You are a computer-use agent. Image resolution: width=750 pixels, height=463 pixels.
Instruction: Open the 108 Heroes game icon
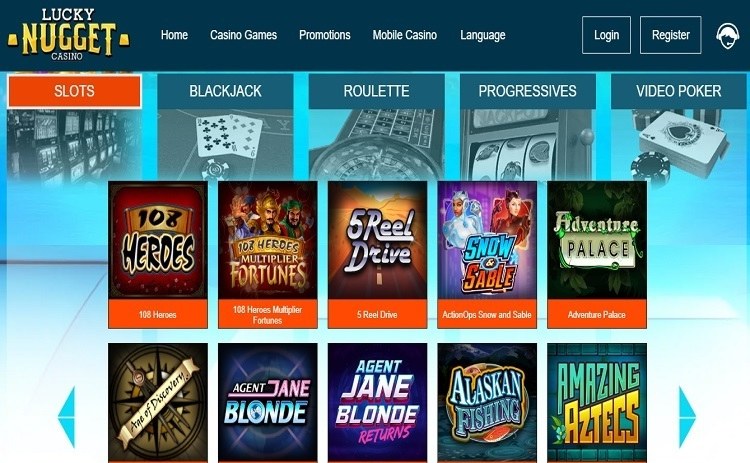(158, 240)
